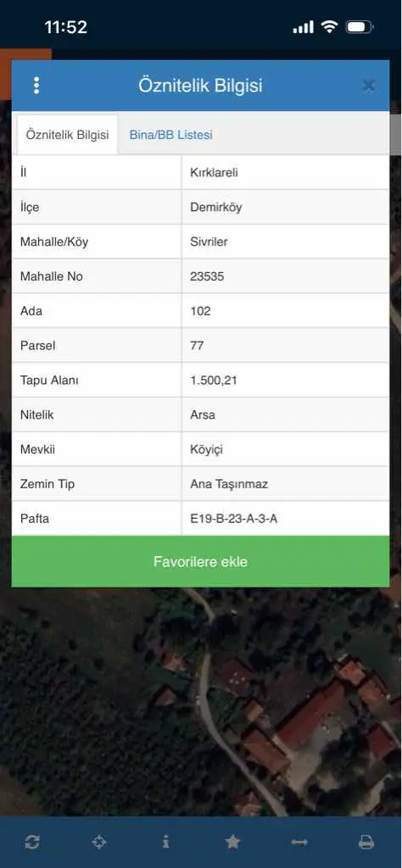
Task: Tap the locate crosshair icon
Action: coord(99,842)
